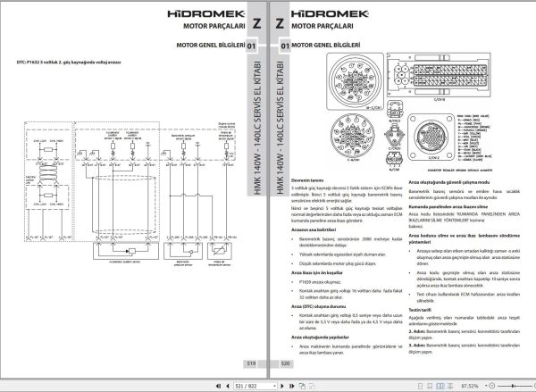Click 'Devrenin tanımı' heading on right page
536x392 pixels.
point(307,180)
